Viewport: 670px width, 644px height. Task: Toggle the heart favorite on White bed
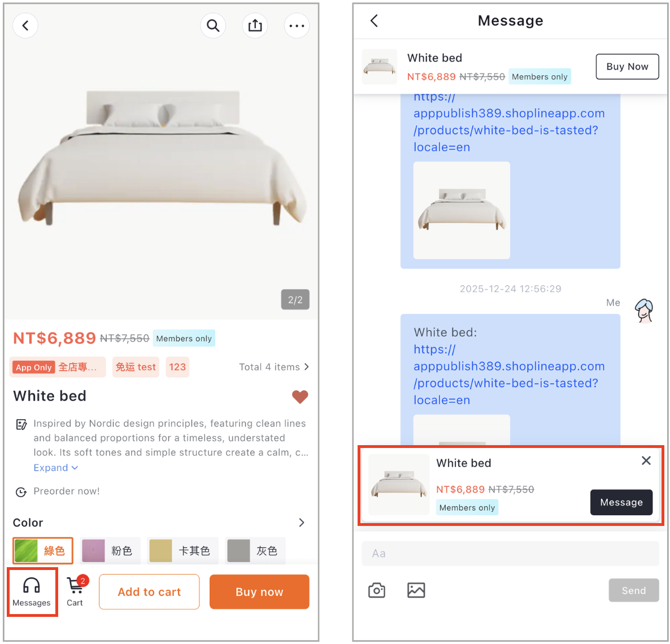pyautogui.click(x=300, y=397)
